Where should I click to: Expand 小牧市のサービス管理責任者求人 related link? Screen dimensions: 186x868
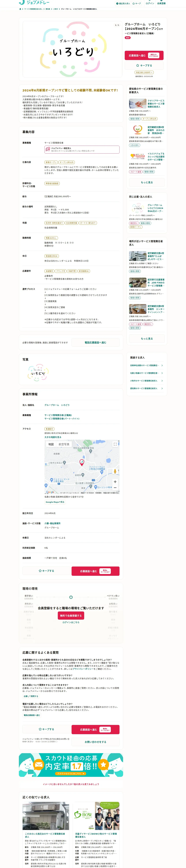pyautogui.click(x=147, y=381)
